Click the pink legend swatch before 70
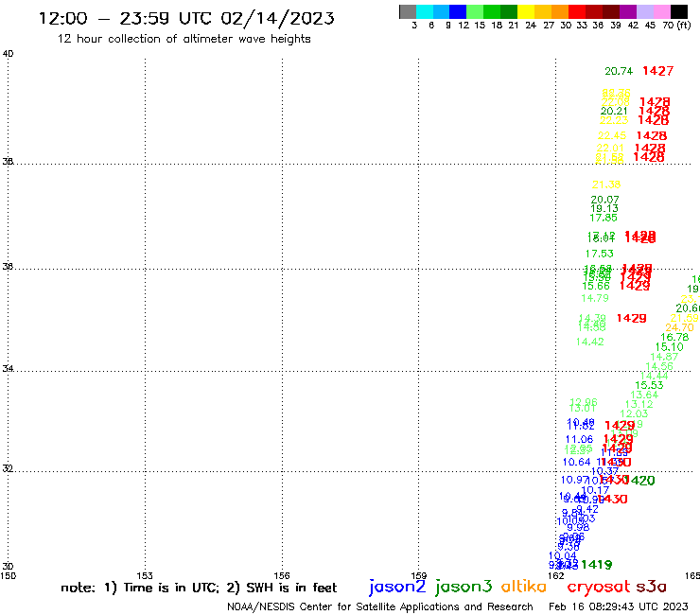Viewport: 700px width, 615px height. 661,12
